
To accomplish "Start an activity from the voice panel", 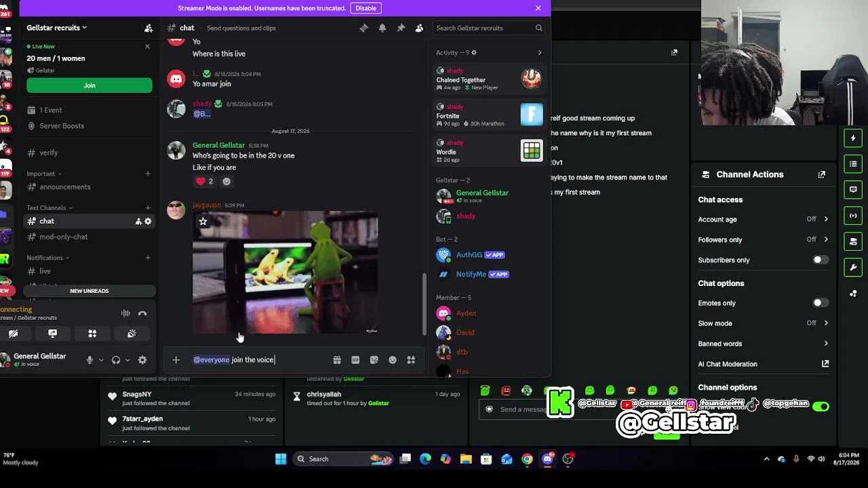I will (x=92, y=333).
